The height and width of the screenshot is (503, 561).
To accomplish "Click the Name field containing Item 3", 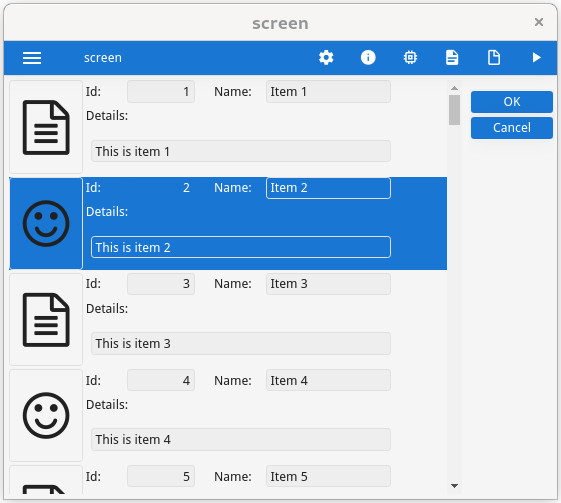I will pyautogui.click(x=328, y=284).
